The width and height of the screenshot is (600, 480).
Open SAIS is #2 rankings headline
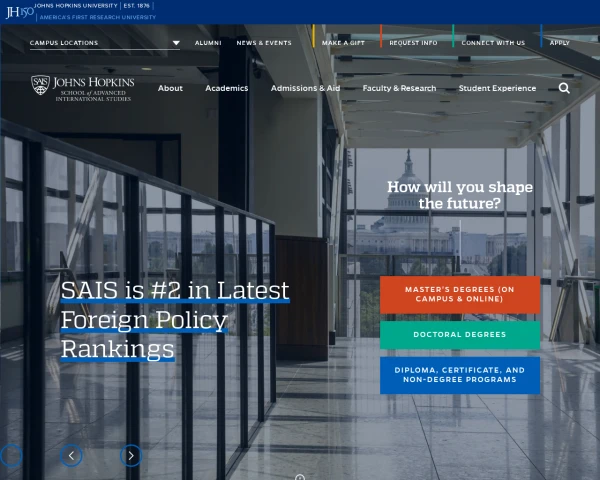[175, 320]
